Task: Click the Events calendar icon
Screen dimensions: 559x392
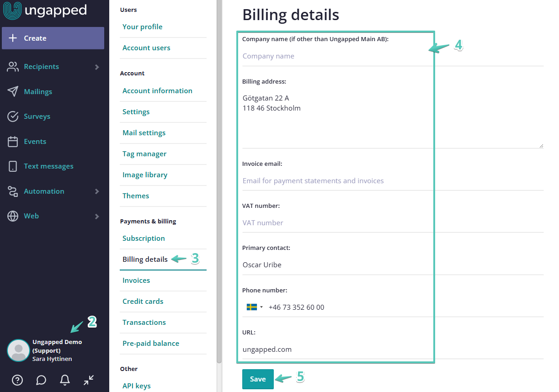Action: (13, 142)
